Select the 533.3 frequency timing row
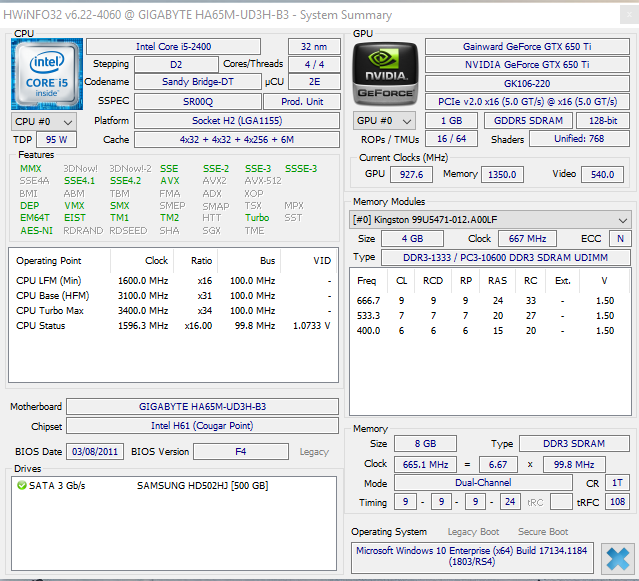The image size is (639, 581). [490, 316]
